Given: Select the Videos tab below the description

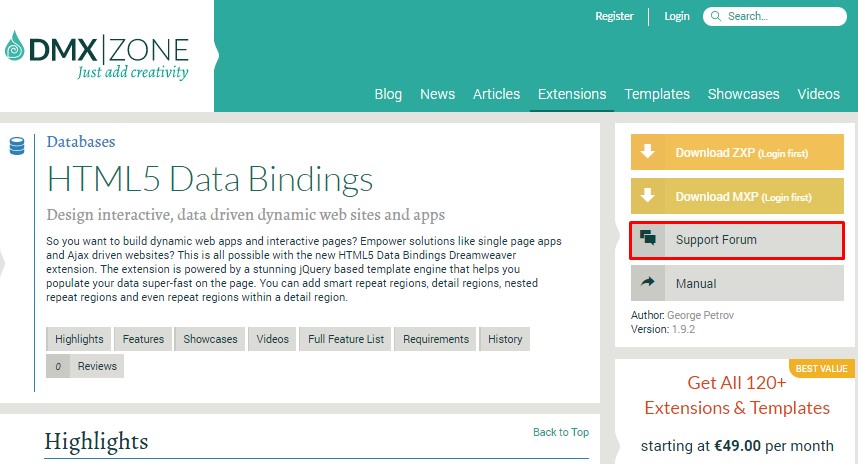Looking at the screenshot, I should click(272, 339).
